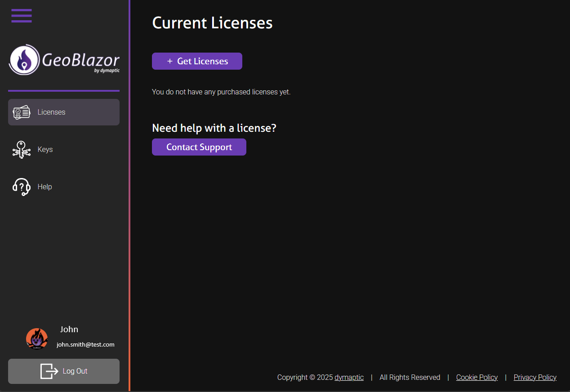Click the 'Need help with a license?' heading

(214, 128)
